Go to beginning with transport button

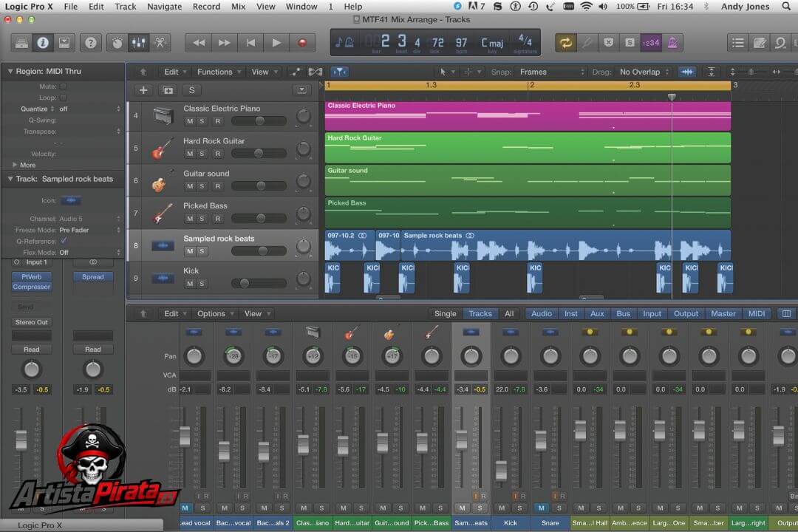coord(250,43)
